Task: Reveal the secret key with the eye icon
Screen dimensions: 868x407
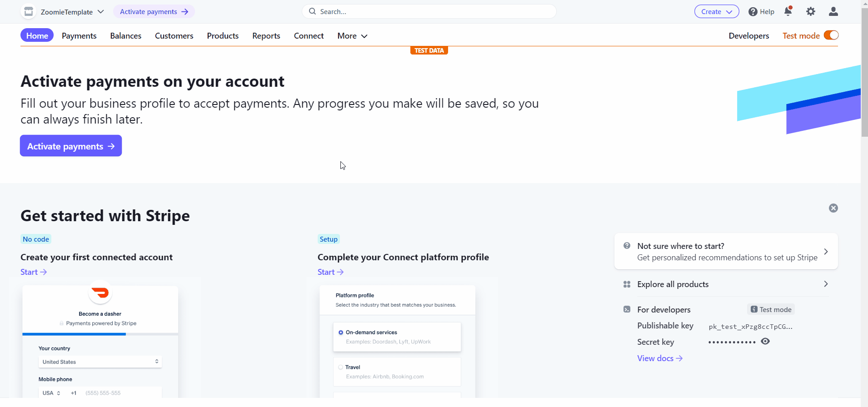Action: coord(765,342)
